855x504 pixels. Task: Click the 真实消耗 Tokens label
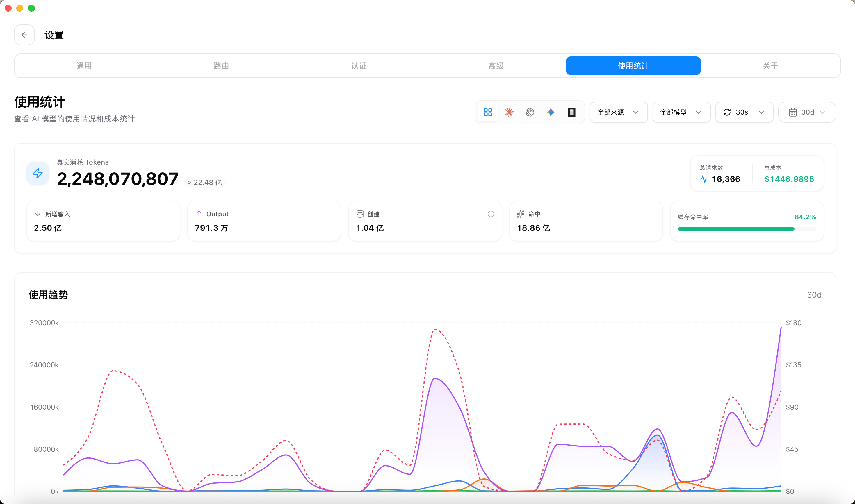click(x=83, y=162)
